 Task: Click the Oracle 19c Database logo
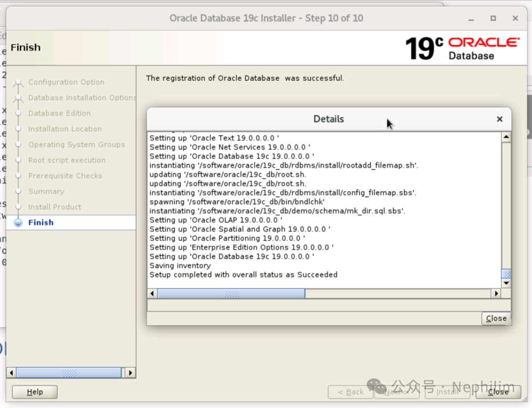pyautogui.click(x=462, y=48)
